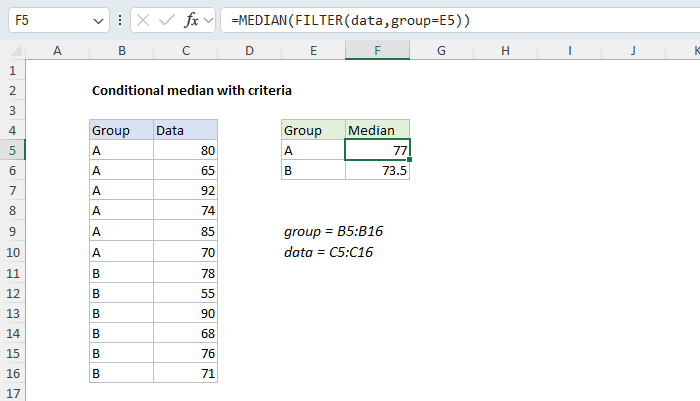Select cell B11 containing B

121,273
